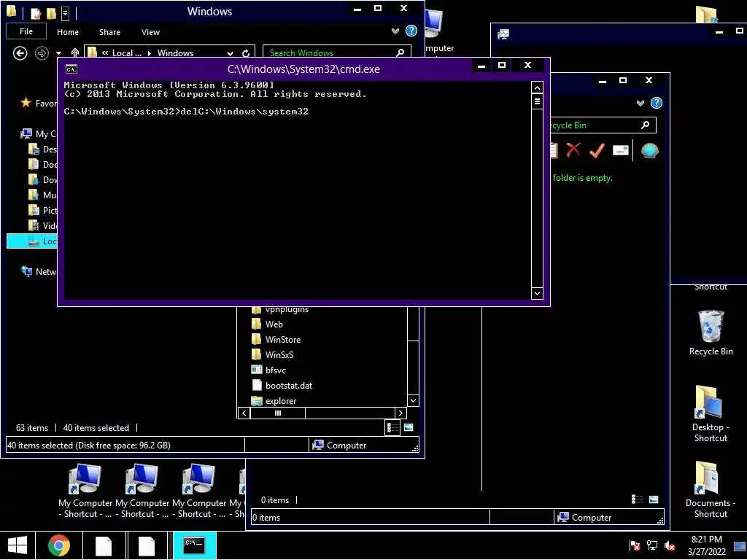The width and height of the screenshot is (747, 560).
Task: Select the Documents - Shortcut desktop icon
Action: click(711, 489)
